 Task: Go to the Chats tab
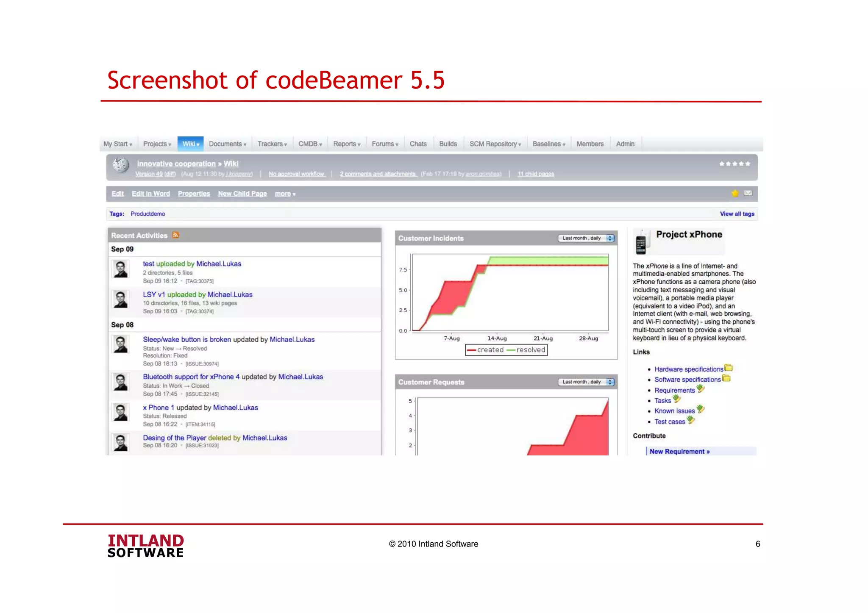pos(418,144)
